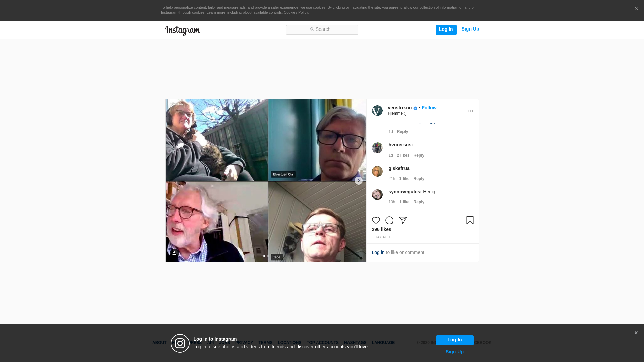Reply to the topmost partially shown comment
This screenshot has height=362, width=644.
pos(402,132)
